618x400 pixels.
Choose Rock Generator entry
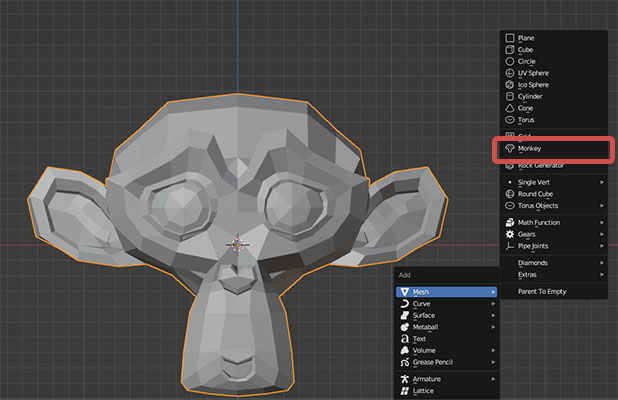point(554,166)
